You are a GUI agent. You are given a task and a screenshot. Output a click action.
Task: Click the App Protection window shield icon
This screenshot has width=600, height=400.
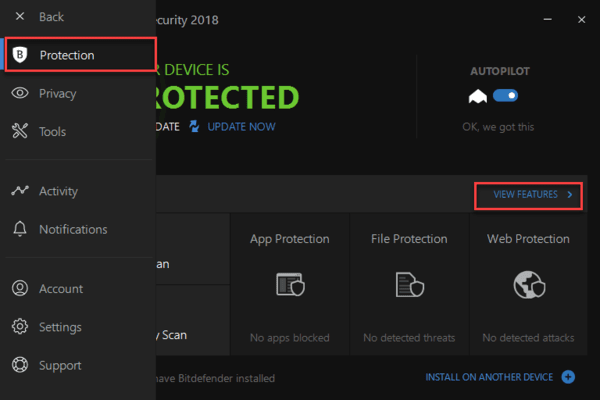tap(290, 284)
